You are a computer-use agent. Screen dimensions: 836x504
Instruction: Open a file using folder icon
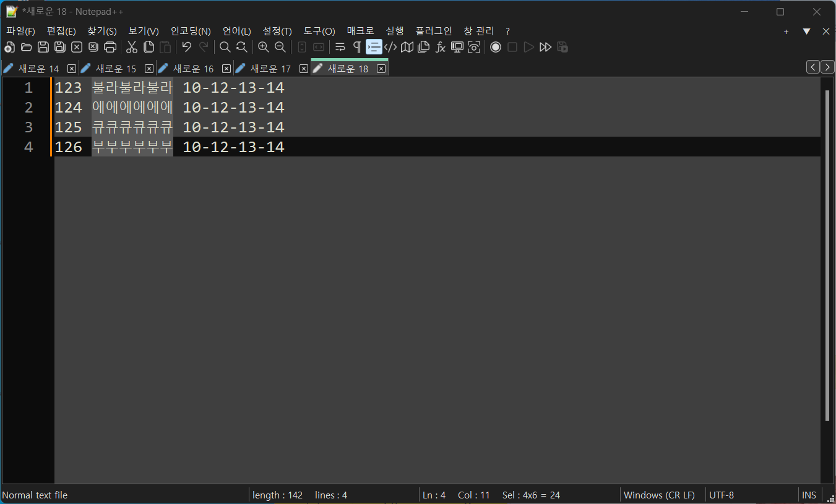(26, 47)
